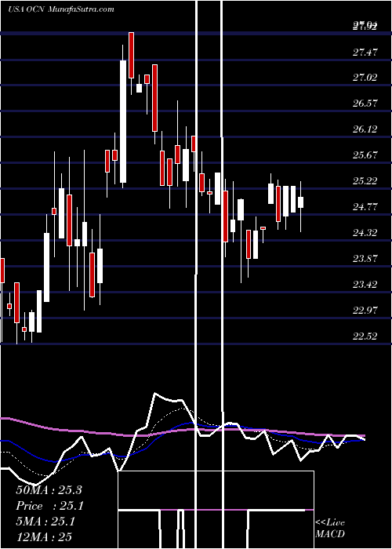
Task: Click the 25.22 price axis label
Action: pos(365,181)
